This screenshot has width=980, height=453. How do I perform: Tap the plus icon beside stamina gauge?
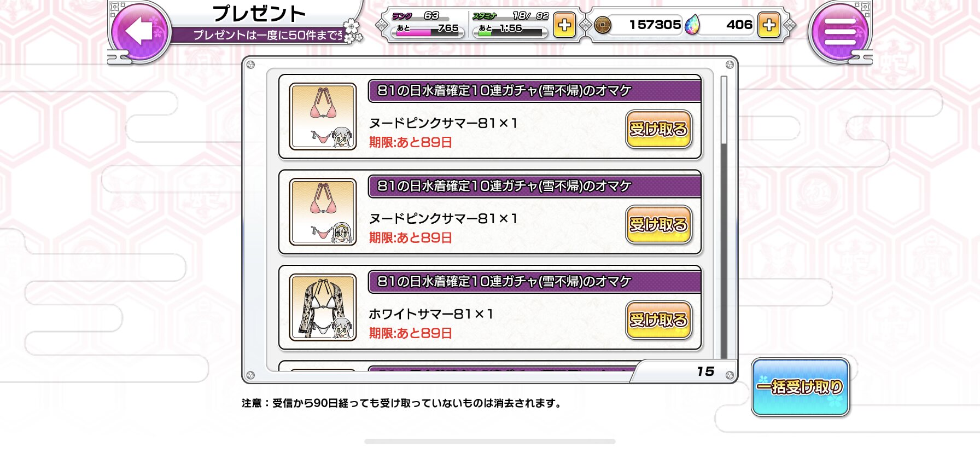[564, 25]
